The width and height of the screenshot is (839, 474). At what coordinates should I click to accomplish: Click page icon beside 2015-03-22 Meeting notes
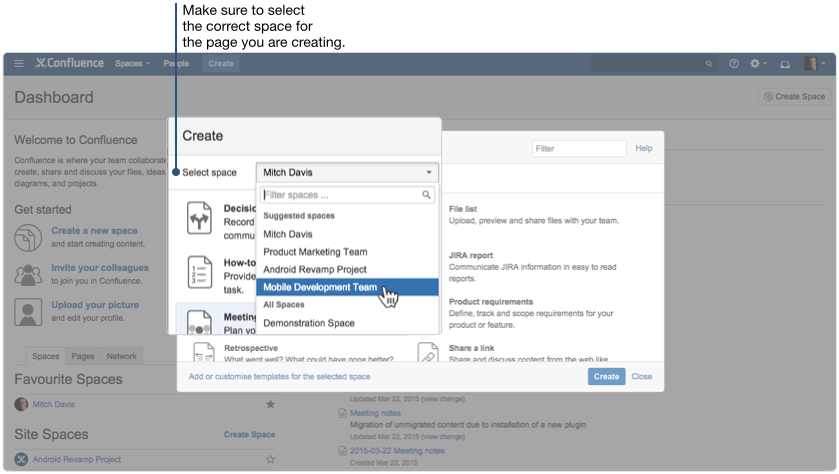(x=343, y=451)
